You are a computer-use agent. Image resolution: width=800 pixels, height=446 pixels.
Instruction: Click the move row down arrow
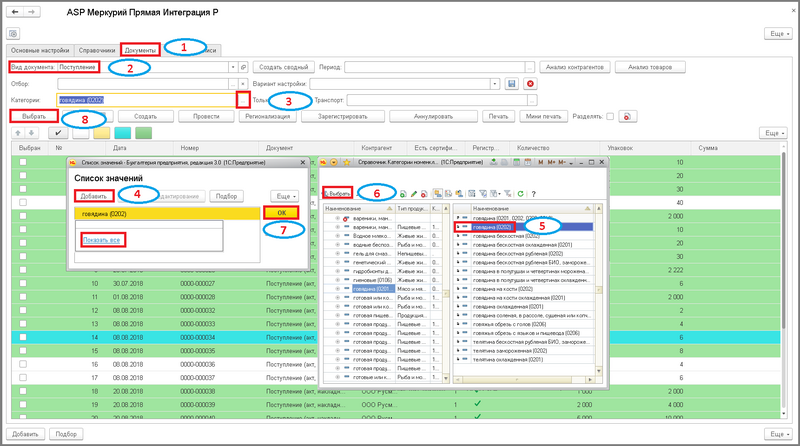coord(31,133)
